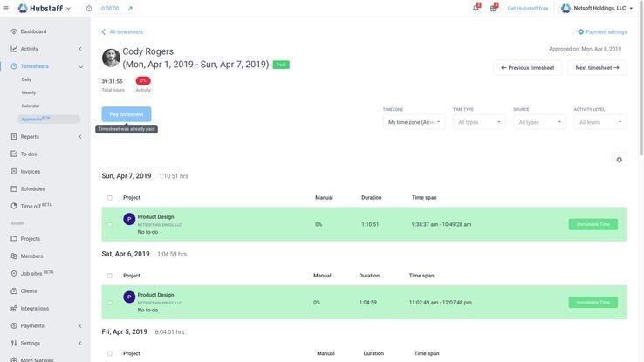
Task: Open the hamburger menu icon
Action: coord(6,8)
